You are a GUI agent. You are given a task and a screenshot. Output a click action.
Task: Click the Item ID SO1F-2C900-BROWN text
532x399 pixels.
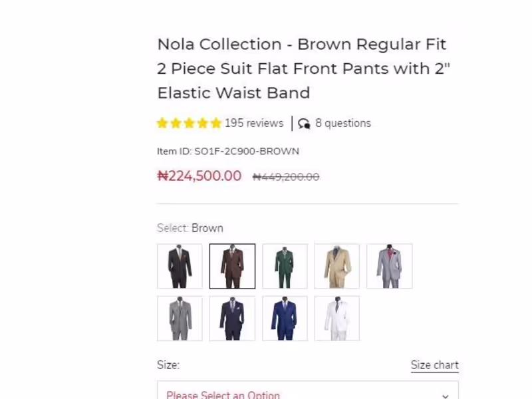pos(228,151)
